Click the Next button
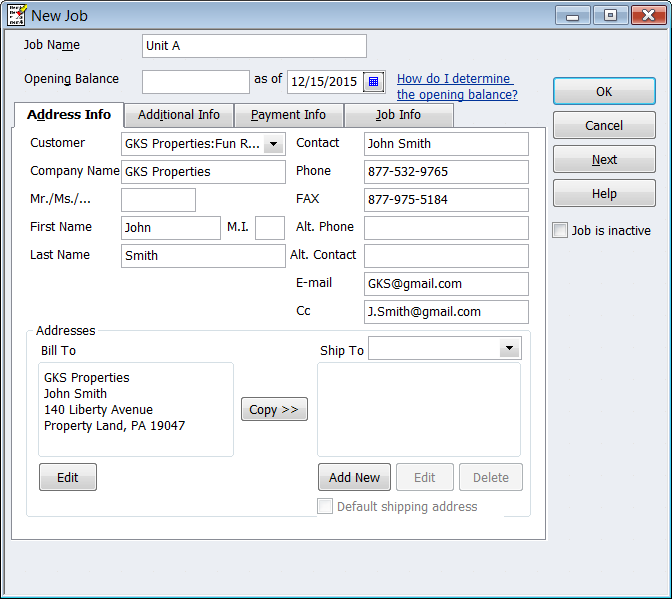Screen dimensions: 672x599 [604, 160]
